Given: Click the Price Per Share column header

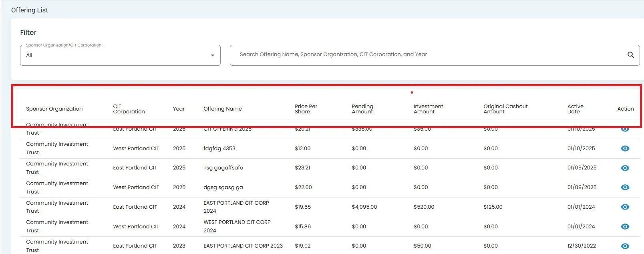Looking at the screenshot, I should (x=306, y=109).
